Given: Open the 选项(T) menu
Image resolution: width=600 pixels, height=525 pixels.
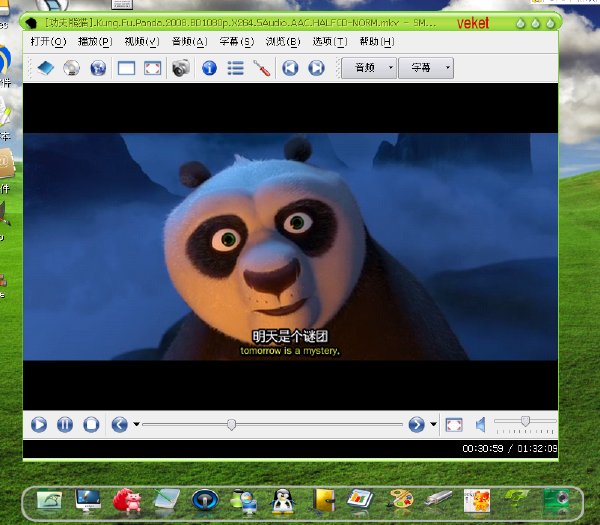Looking at the screenshot, I should click(x=330, y=41).
